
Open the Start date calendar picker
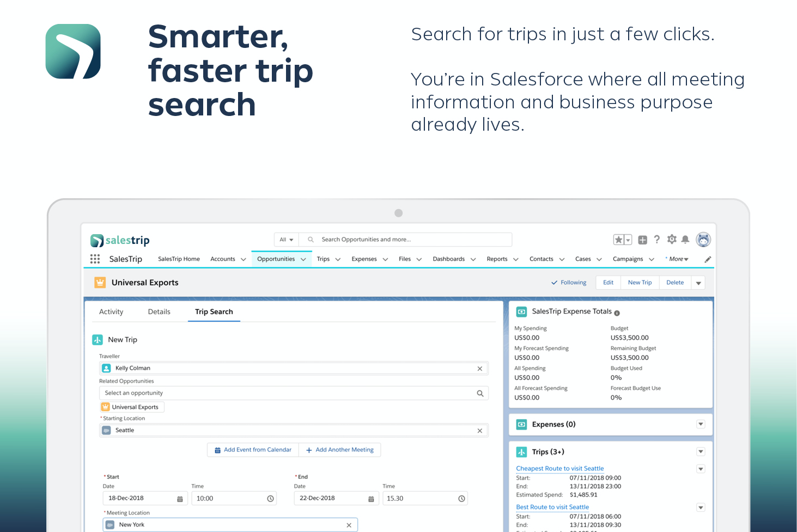pyautogui.click(x=180, y=499)
